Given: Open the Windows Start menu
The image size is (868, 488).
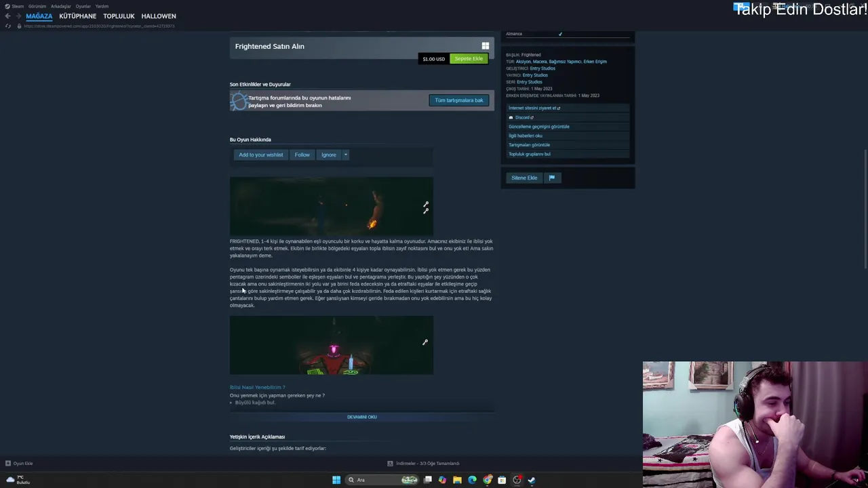Looking at the screenshot, I should [x=336, y=480].
